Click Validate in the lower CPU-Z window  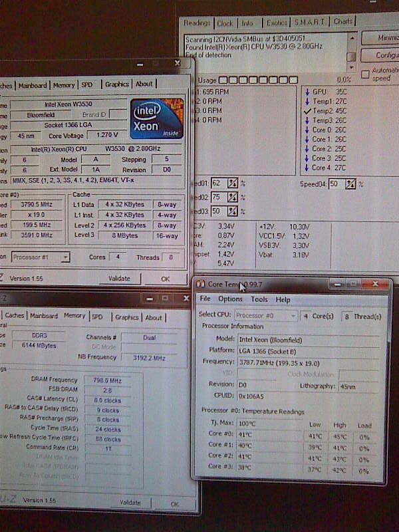coord(130,503)
